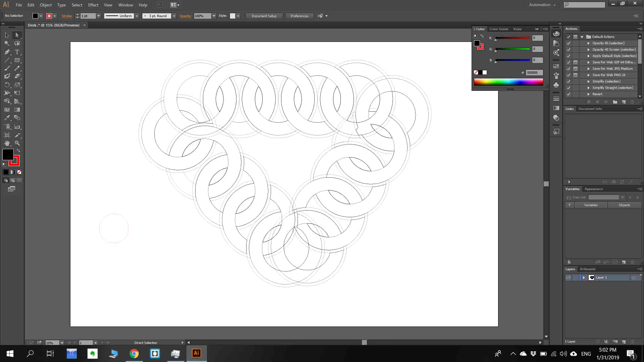Open the Opacity percentage dropdown
This screenshot has height=362, width=644.
click(x=214, y=16)
